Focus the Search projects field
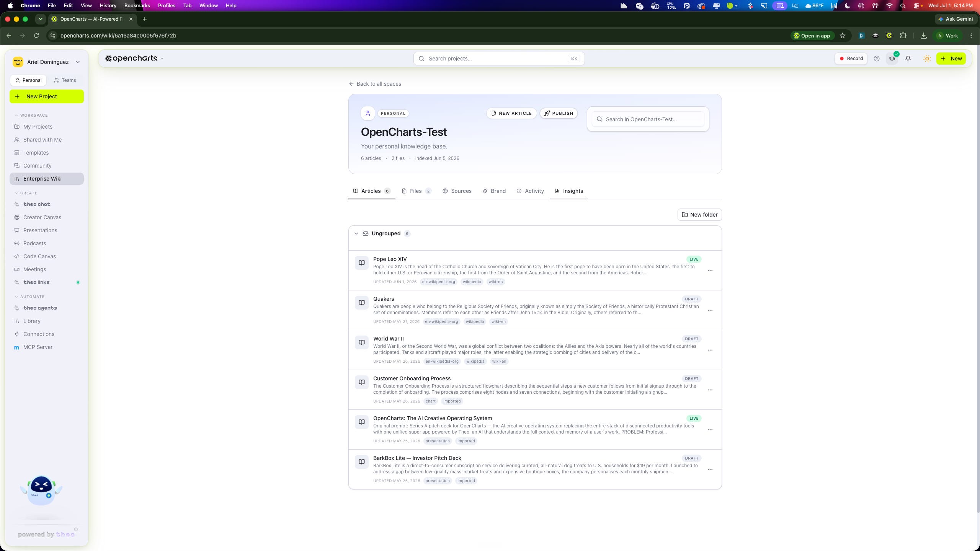Image resolution: width=980 pixels, height=551 pixels. tap(499, 59)
